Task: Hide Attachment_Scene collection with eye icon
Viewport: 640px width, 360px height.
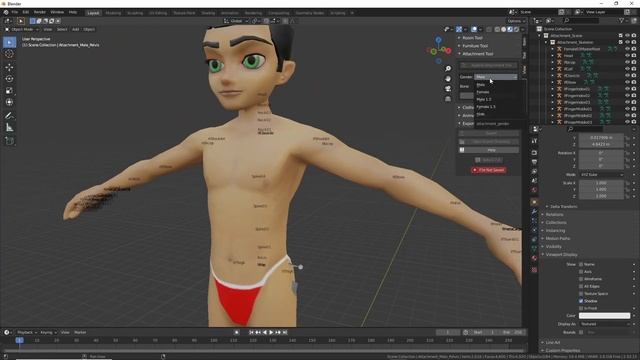Action: (x=627, y=36)
